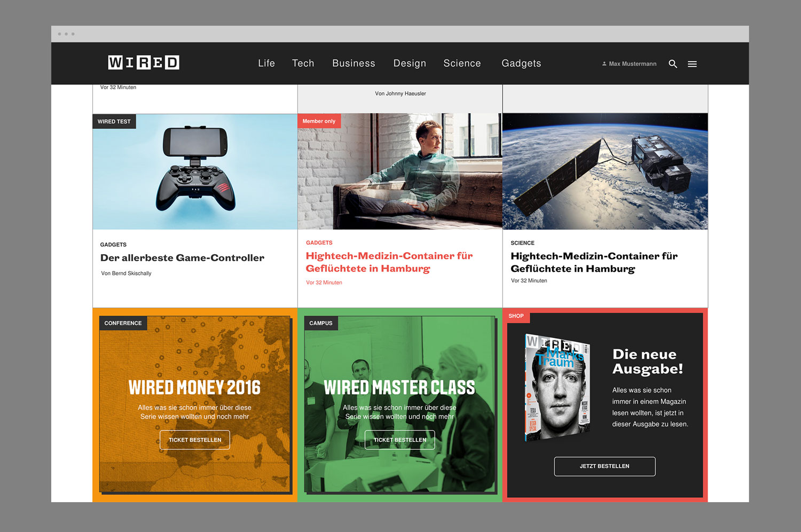Click the user profile icon beside Max Mustermann
Image resolution: width=801 pixels, height=532 pixels.
pos(604,64)
